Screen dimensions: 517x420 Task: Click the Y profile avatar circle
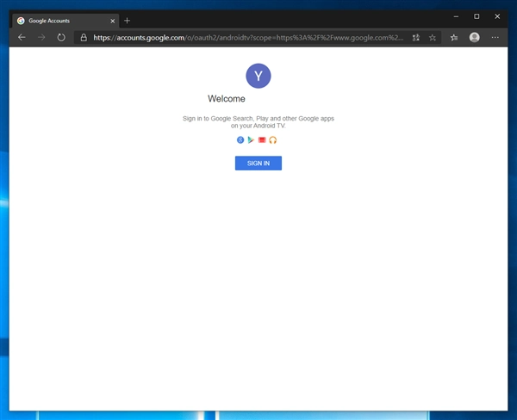click(258, 76)
